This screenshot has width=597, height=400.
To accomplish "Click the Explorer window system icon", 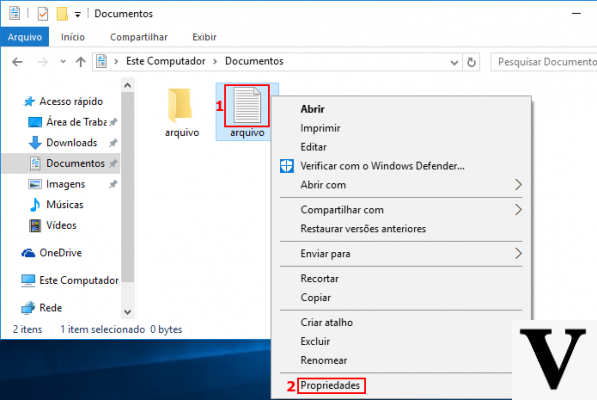I will point(14,13).
